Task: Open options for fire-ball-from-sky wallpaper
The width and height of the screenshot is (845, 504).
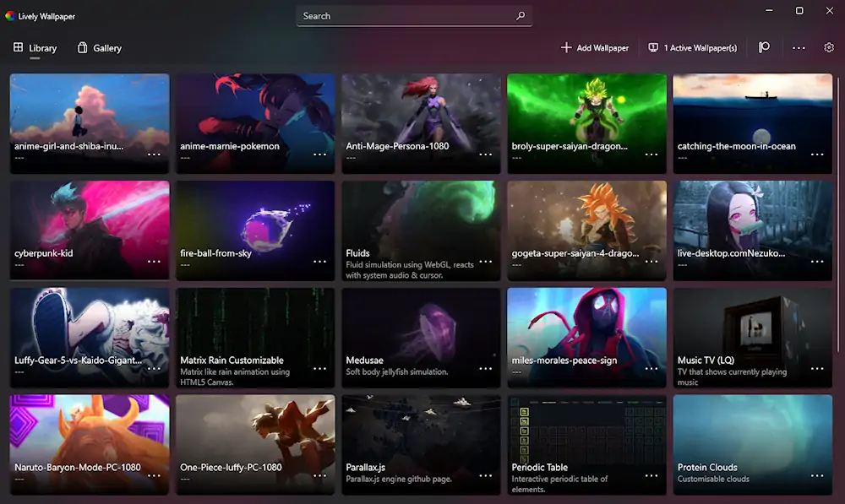Action: 319,262
